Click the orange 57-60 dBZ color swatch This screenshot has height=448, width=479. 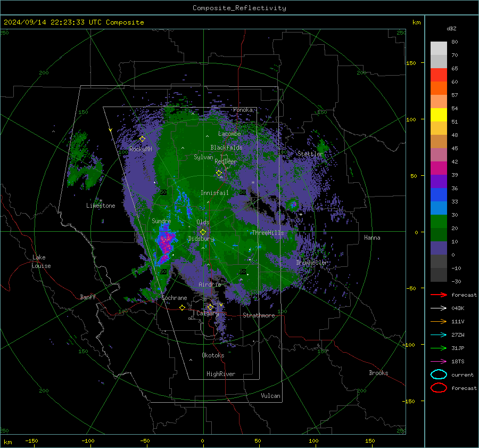pyautogui.click(x=439, y=88)
